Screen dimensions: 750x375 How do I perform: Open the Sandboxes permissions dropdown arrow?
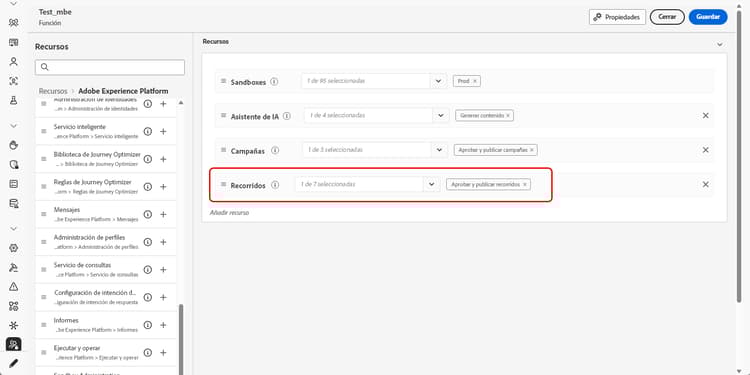click(x=438, y=81)
